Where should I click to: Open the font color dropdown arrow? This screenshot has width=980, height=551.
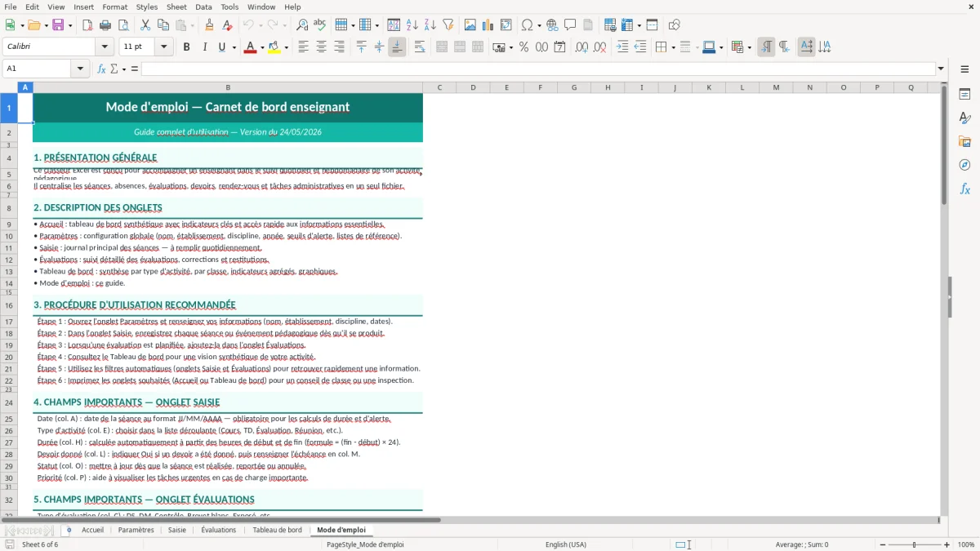pos(261,47)
